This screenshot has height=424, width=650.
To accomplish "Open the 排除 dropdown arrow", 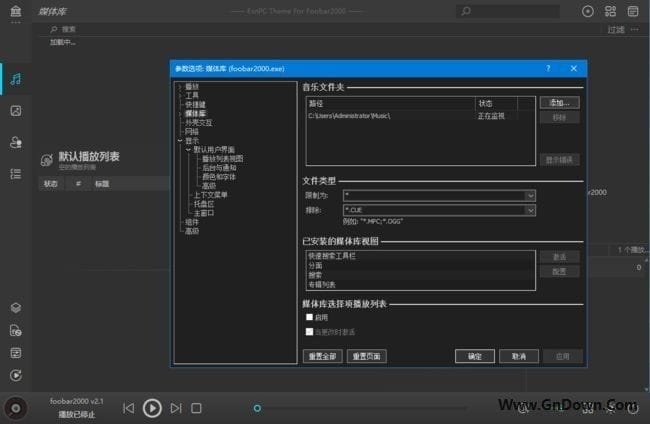I will point(530,210).
